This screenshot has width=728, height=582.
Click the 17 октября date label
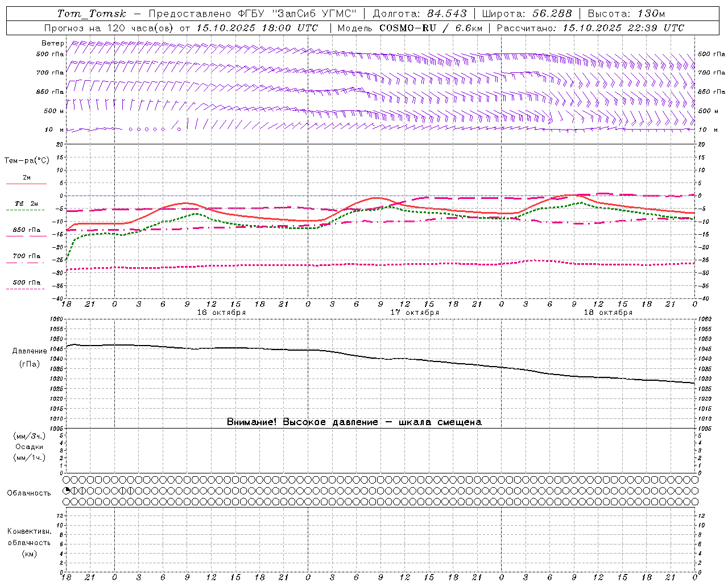click(x=415, y=313)
